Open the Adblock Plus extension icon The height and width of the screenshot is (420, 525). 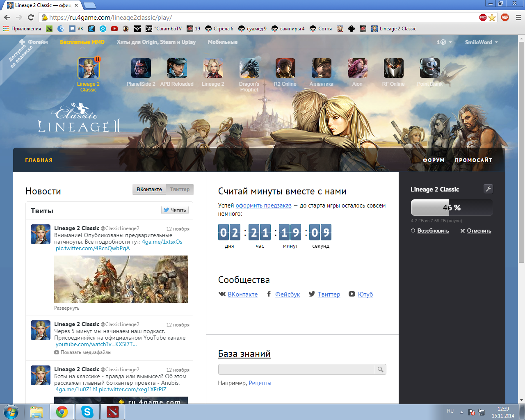click(x=505, y=17)
